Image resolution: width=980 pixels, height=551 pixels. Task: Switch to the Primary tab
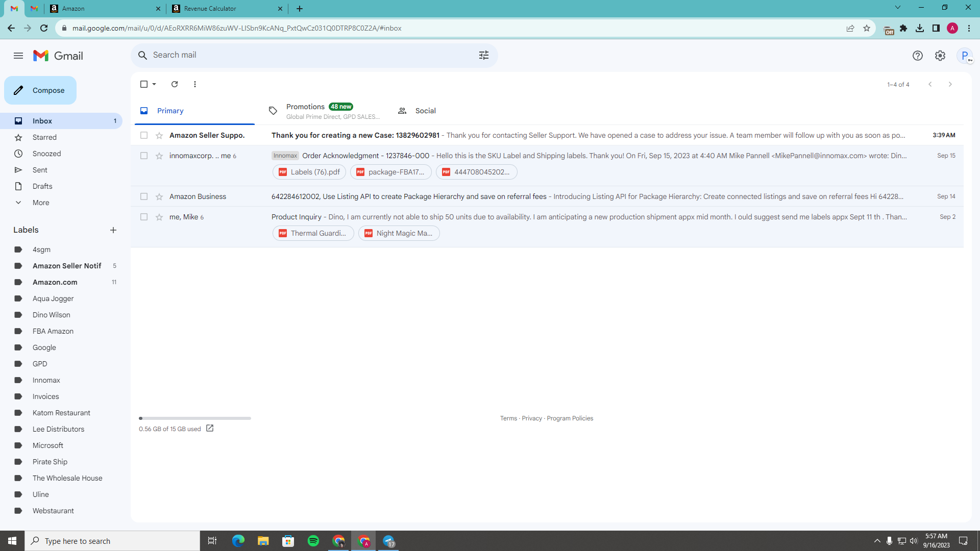[194, 111]
